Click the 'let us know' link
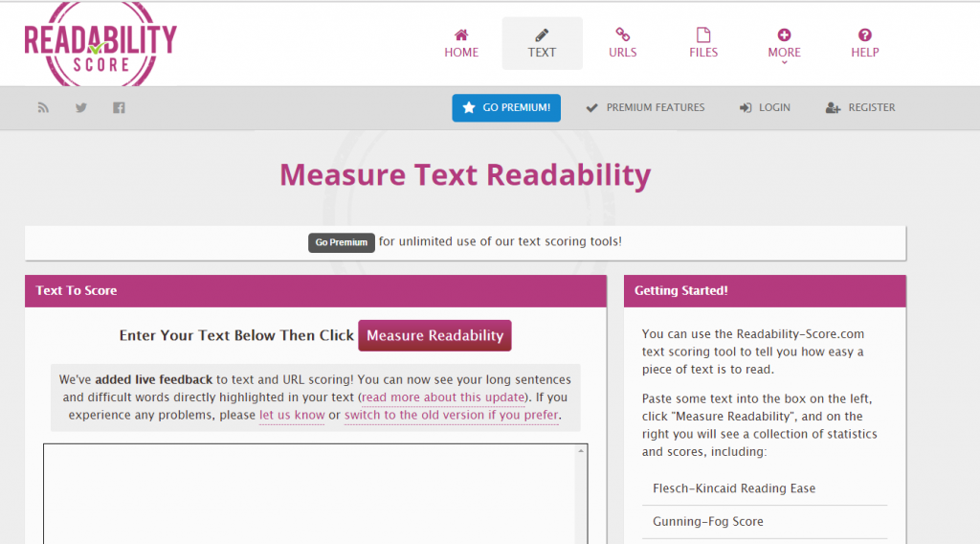Screen dimensions: 980x544 click(x=292, y=416)
